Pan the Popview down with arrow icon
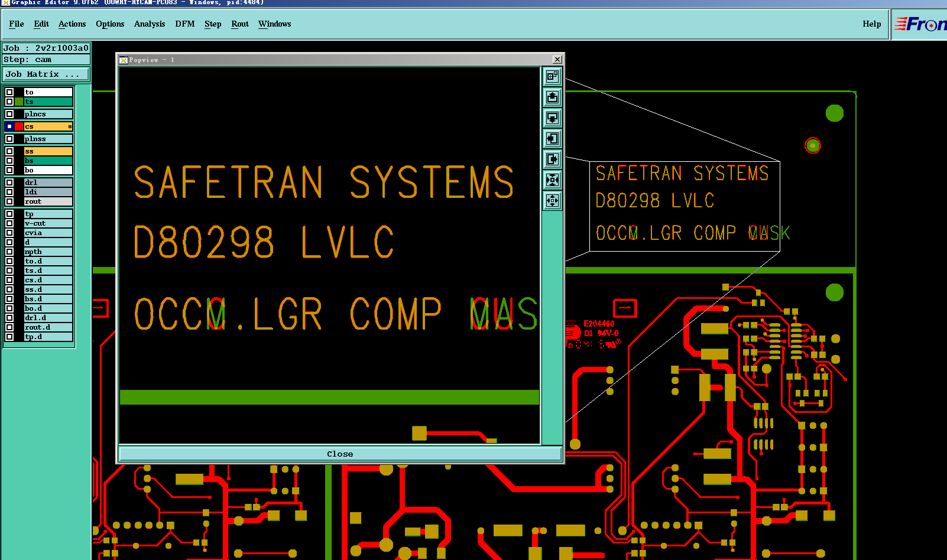Viewport: 947px width, 560px height. (552, 118)
